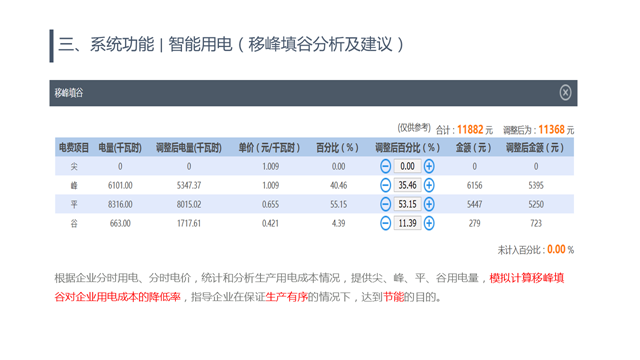Click the 5347.37 adjusted electricity value
640x360 pixels.
pyautogui.click(x=189, y=186)
